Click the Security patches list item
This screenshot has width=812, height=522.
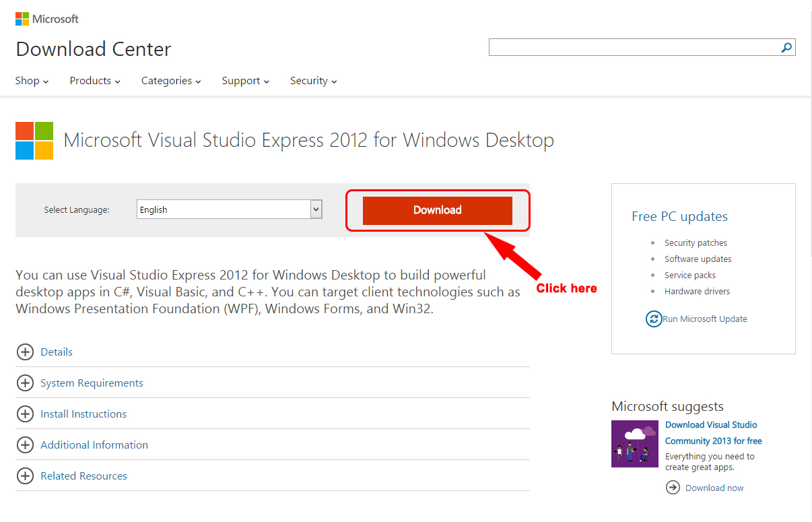[x=696, y=243]
